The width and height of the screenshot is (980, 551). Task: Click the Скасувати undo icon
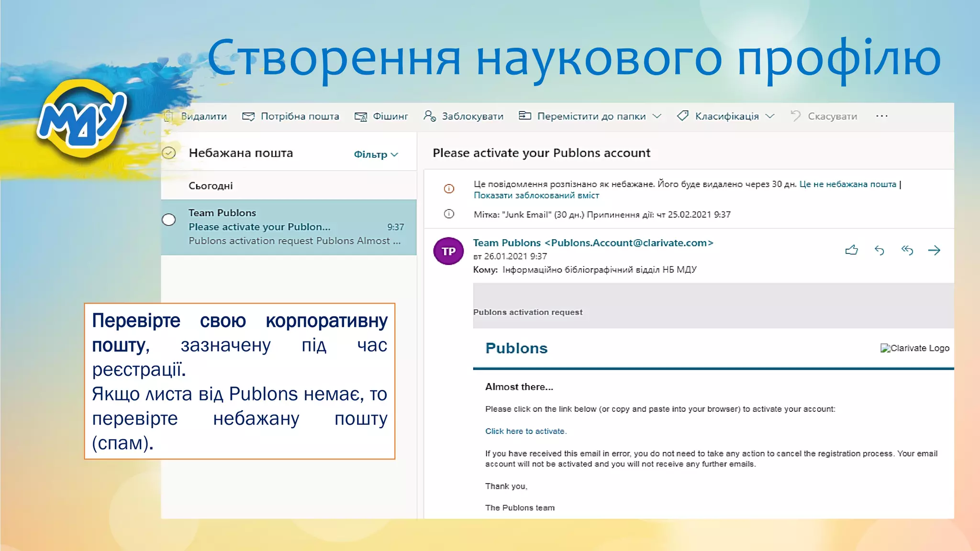click(796, 116)
